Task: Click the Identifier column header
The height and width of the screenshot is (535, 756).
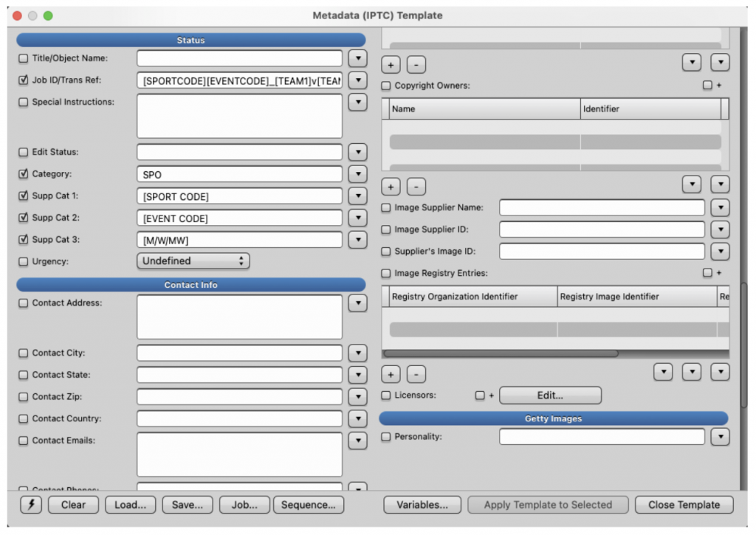Action: [x=650, y=109]
